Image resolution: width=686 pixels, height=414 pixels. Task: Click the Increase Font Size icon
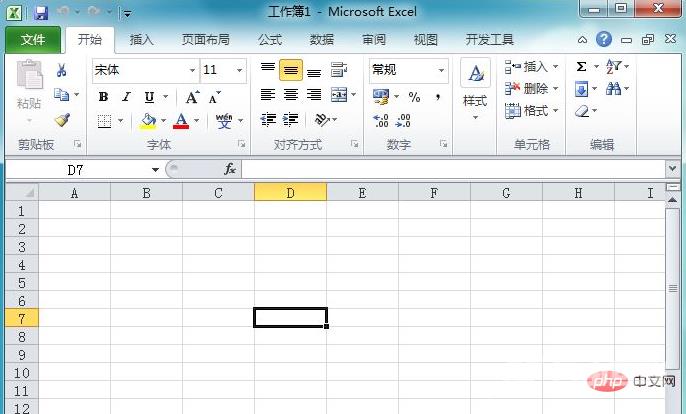point(192,97)
